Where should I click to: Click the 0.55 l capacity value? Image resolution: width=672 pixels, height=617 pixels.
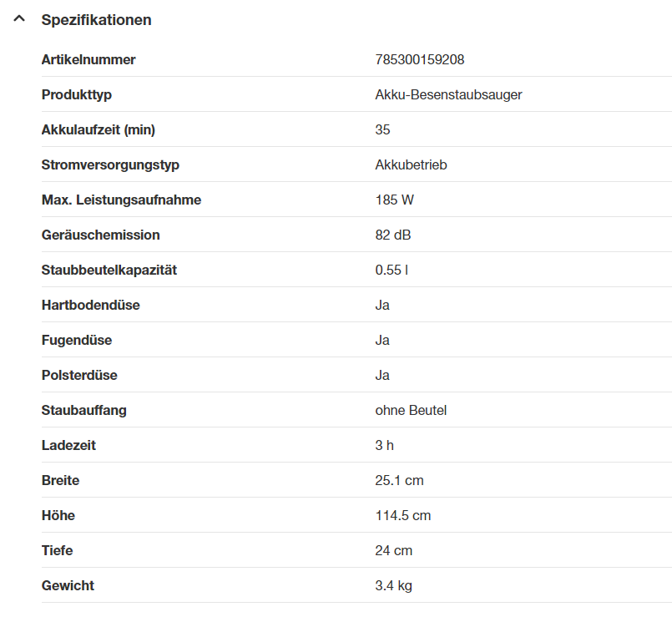pyautogui.click(x=392, y=271)
